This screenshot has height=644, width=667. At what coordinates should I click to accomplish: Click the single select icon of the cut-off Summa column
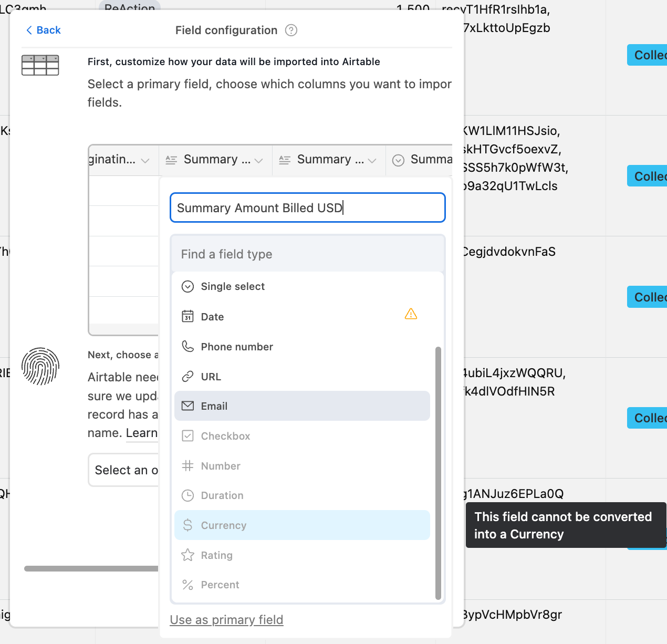tap(399, 160)
